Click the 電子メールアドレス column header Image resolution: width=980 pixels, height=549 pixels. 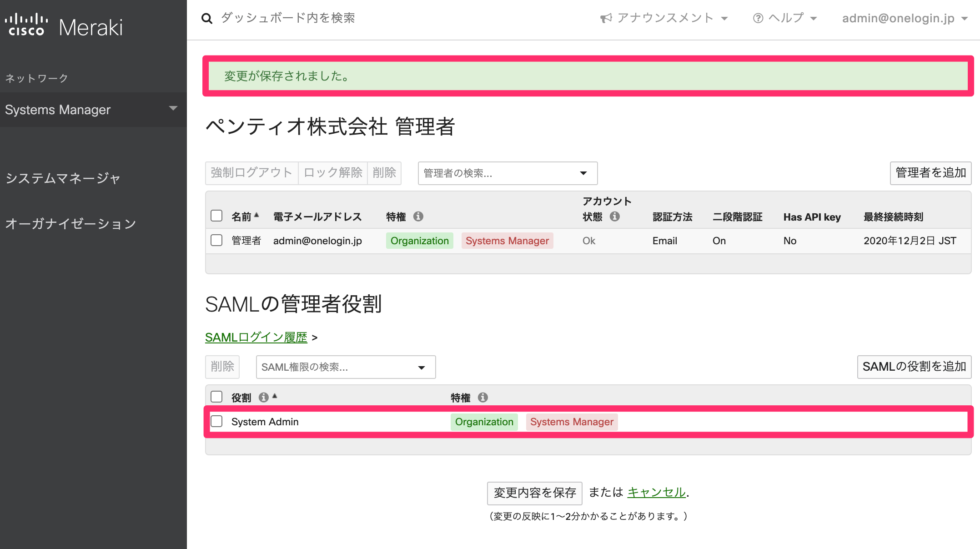pos(317,217)
